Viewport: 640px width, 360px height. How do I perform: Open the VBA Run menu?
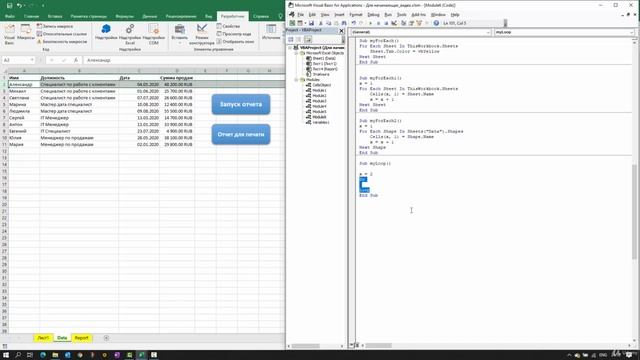coord(388,15)
